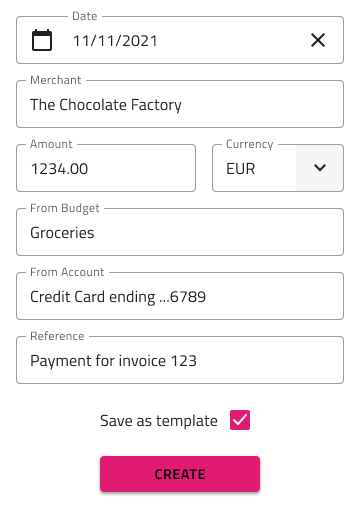Uncheck the Save as template checkbox

(240, 420)
